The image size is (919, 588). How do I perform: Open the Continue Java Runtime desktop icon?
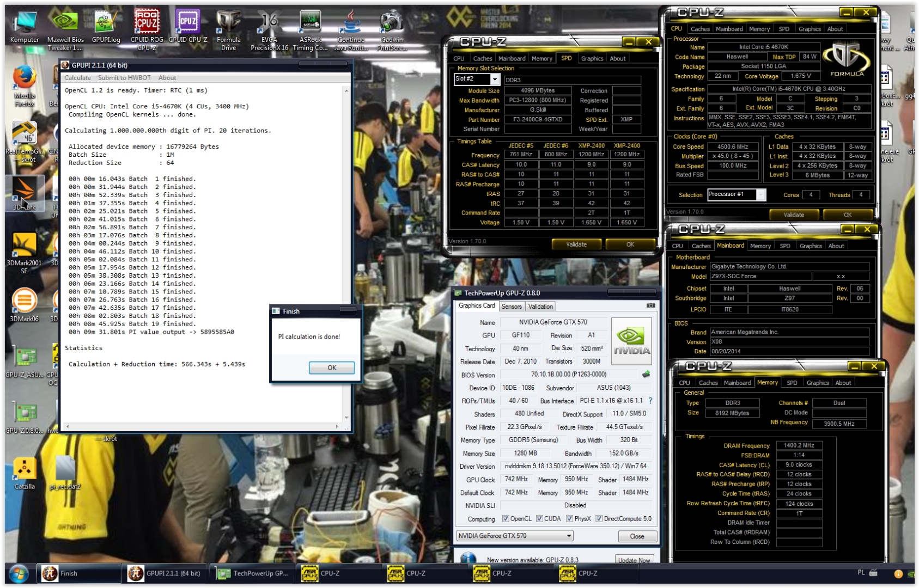click(351, 30)
